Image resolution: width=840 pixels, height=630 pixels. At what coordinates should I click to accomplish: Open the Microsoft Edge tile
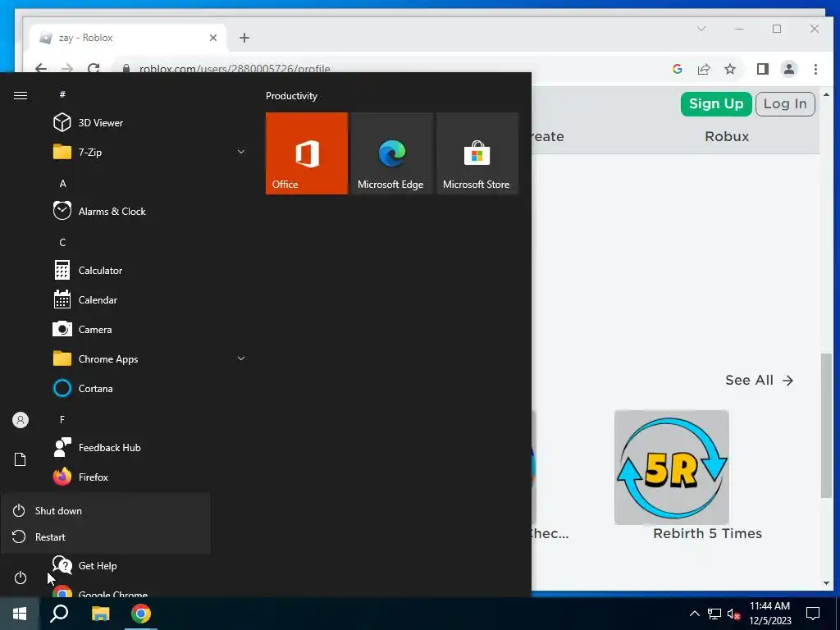click(391, 153)
